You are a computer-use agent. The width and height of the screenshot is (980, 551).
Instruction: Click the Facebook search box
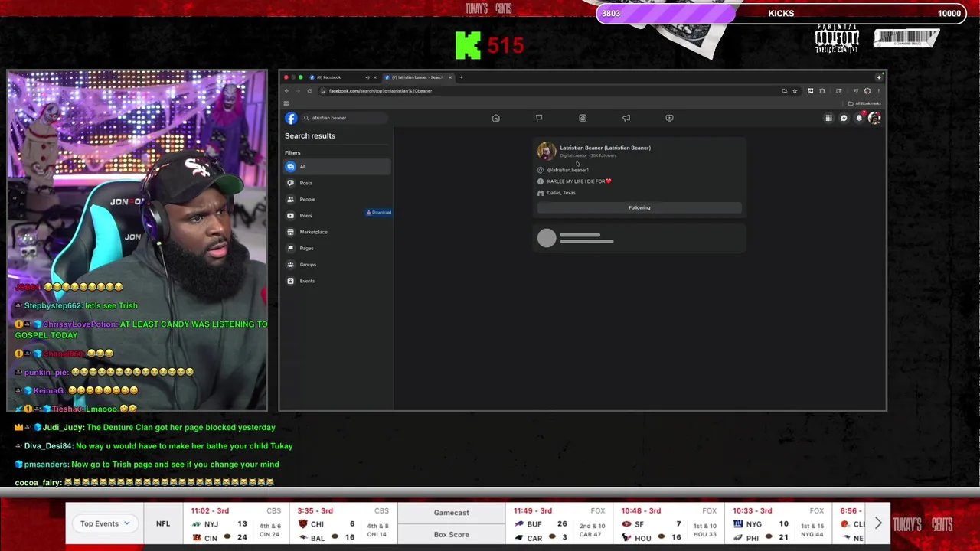click(345, 118)
